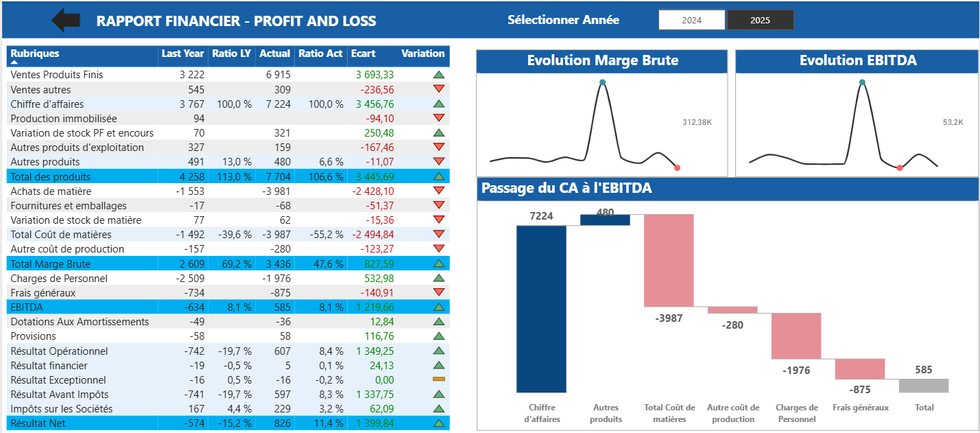Click green triangle for Résultat Opérationnel

pyautogui.click(x=439, y=351)
